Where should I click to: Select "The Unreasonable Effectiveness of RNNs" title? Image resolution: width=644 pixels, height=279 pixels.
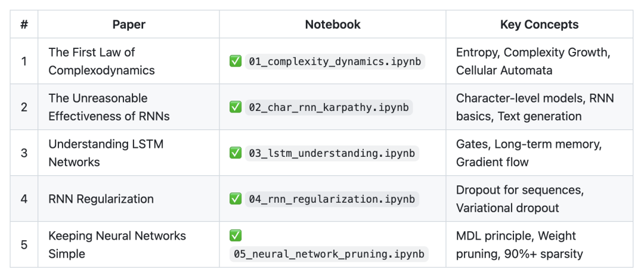(109, 107)
